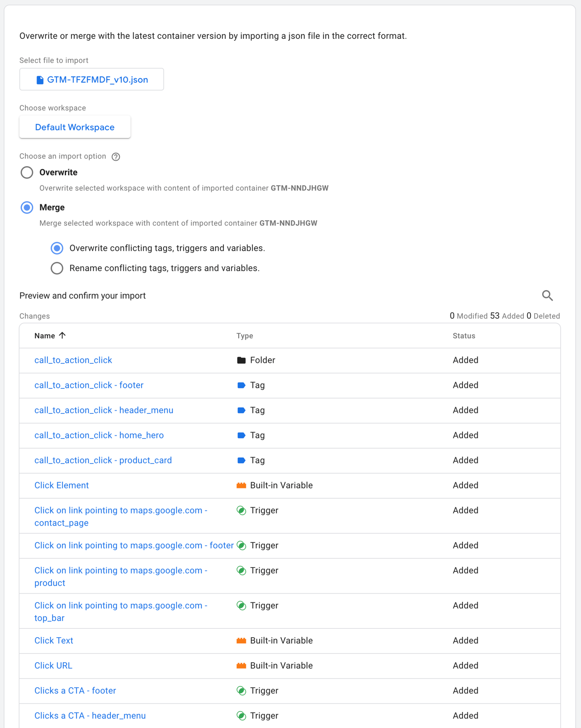Click the search icon in import preview
The image size is (581, 728).
tap(547, 295)
